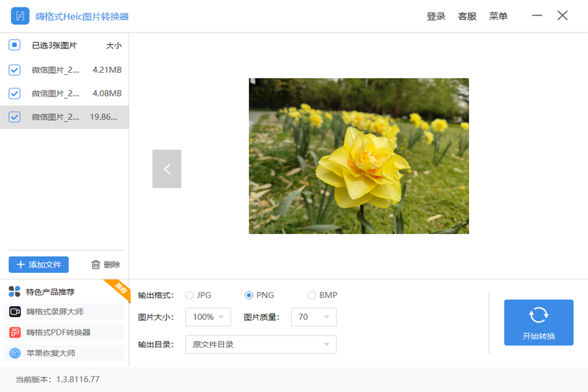This screenshot has height=392, width=588.
Task: Click the daffodil preview image
Action: coord(359,156)
